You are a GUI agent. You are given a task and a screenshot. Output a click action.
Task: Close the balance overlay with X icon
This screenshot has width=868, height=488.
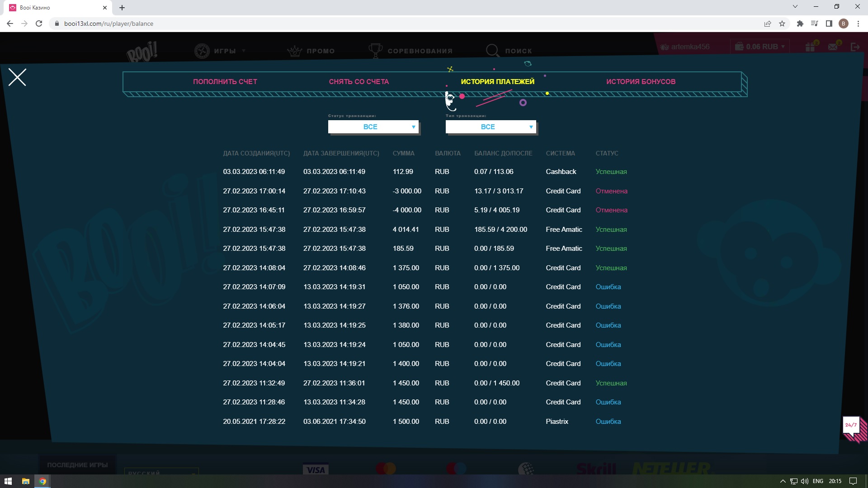pyautogui.click(x=17, y=77)
